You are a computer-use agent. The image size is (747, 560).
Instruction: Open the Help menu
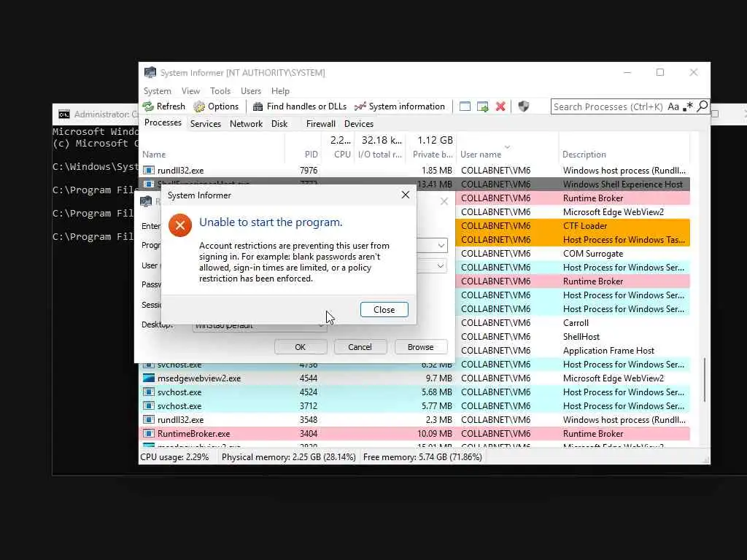280,91
